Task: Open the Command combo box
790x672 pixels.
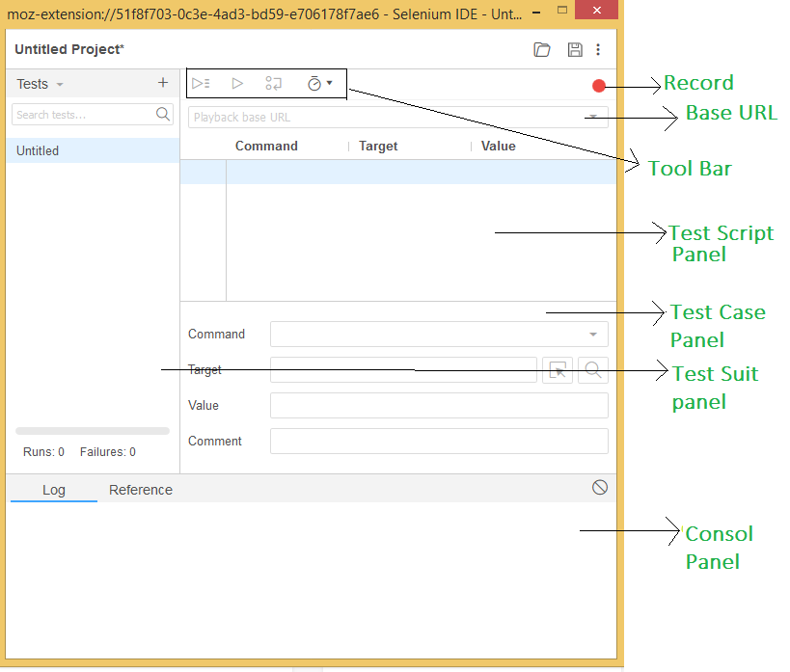Action: (x=439, y=335)
